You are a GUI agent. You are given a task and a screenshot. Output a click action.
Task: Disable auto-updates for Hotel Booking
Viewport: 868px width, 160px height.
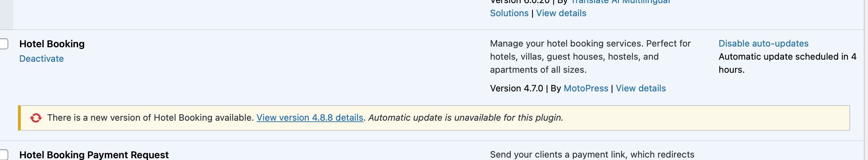point(763,43)
